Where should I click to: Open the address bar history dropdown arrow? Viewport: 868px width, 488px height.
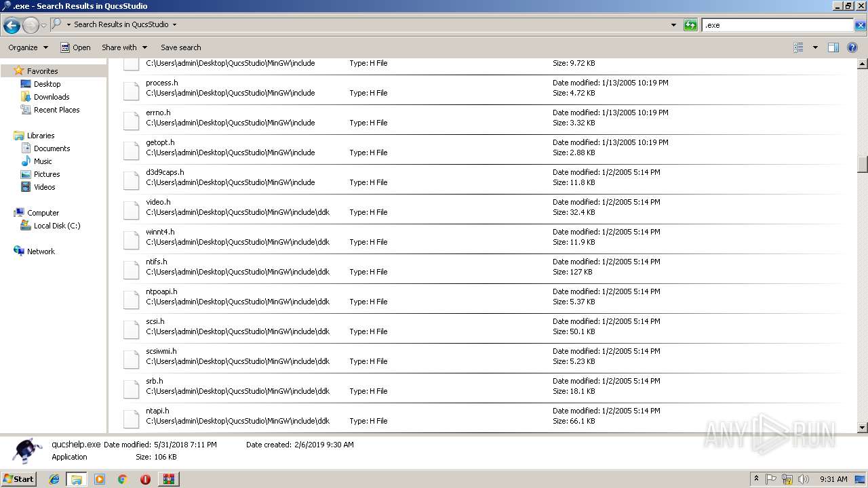coord(673,25)
